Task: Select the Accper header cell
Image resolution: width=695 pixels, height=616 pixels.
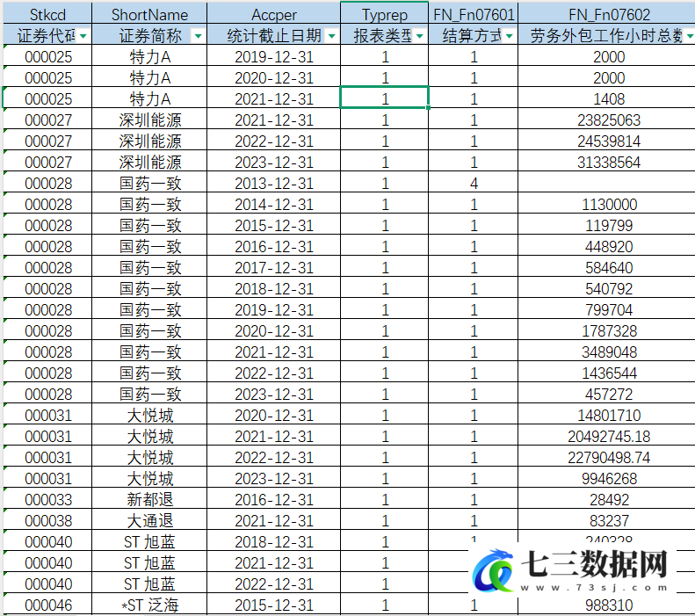Action: pos(273,15)
